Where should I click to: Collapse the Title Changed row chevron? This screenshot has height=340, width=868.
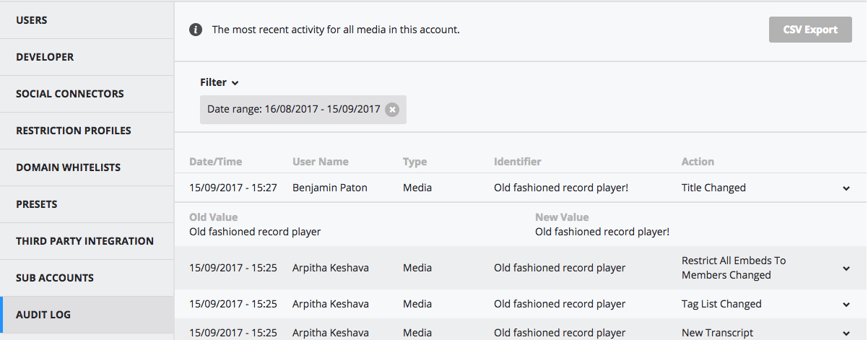846,188
